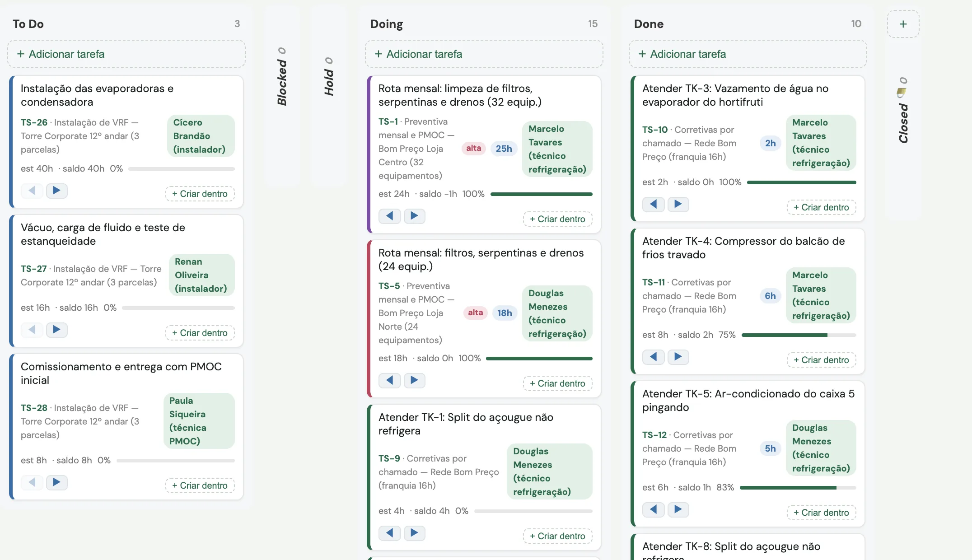The image size is (972, 560).
Task: Advance TS-28 card with right arrow
Action: (56, 482)
